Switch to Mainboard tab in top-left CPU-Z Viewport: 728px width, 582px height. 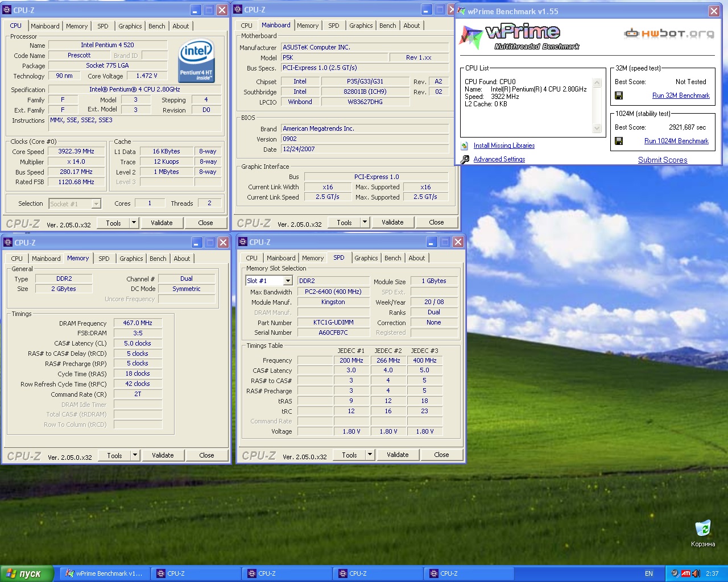click(45, 26)
